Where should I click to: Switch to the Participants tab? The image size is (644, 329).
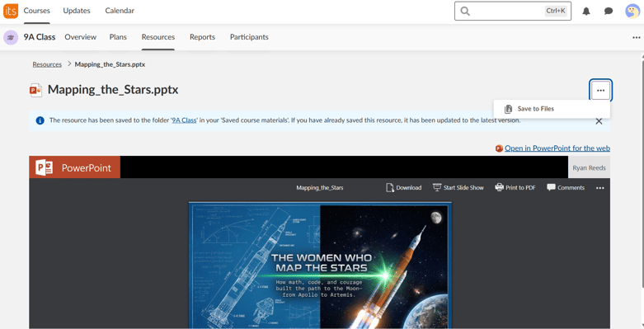point(249,37)
